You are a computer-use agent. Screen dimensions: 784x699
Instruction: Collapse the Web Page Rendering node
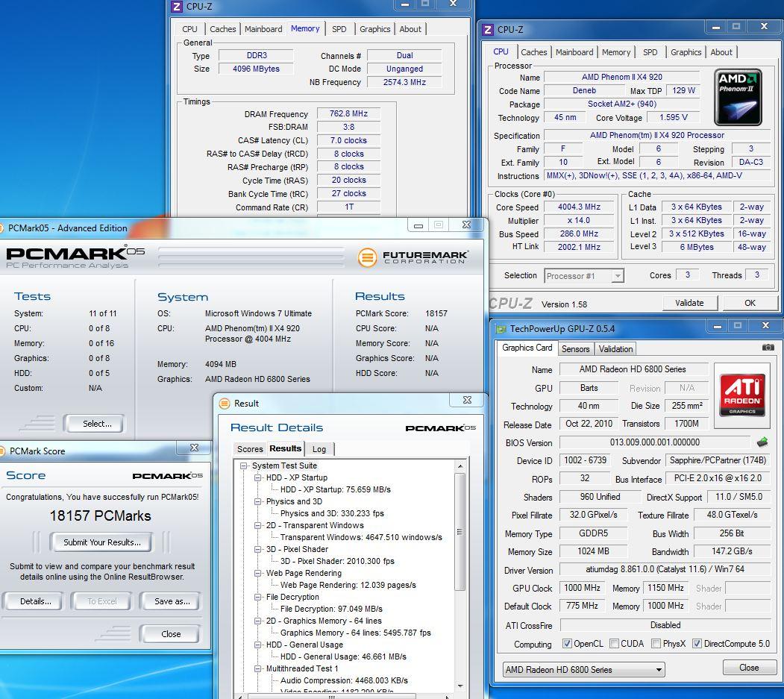point(258,573)
